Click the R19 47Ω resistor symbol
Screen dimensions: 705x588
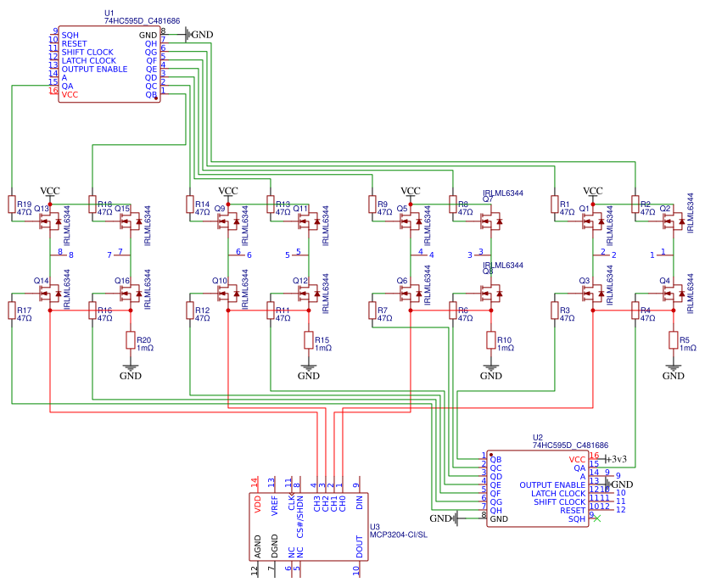[x=12, y=204]
